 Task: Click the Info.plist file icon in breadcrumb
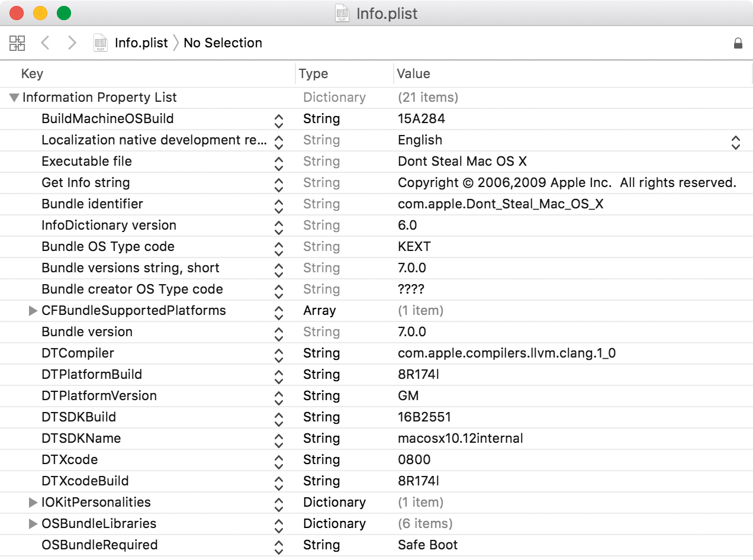click(x=101, y=43)
